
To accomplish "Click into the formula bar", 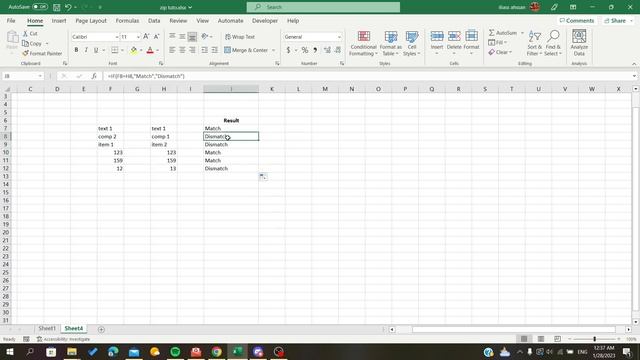I will click(x=367, y=76).
